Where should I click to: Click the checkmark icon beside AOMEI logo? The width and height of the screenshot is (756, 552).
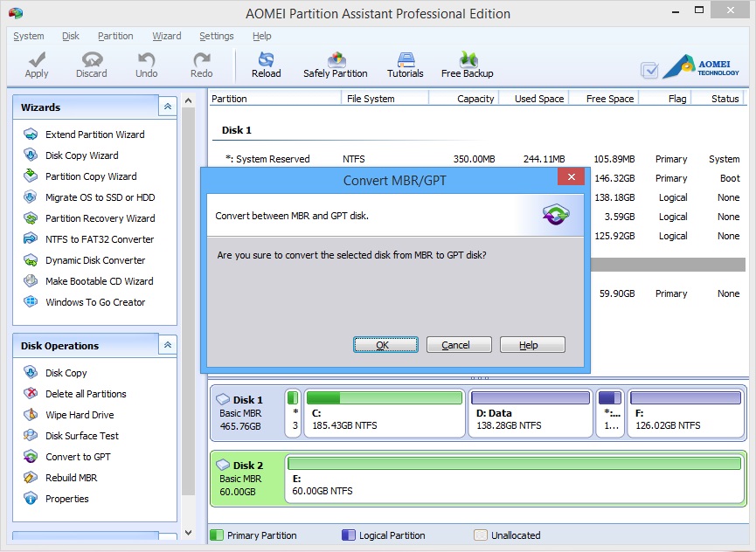[x=649, y=71]
